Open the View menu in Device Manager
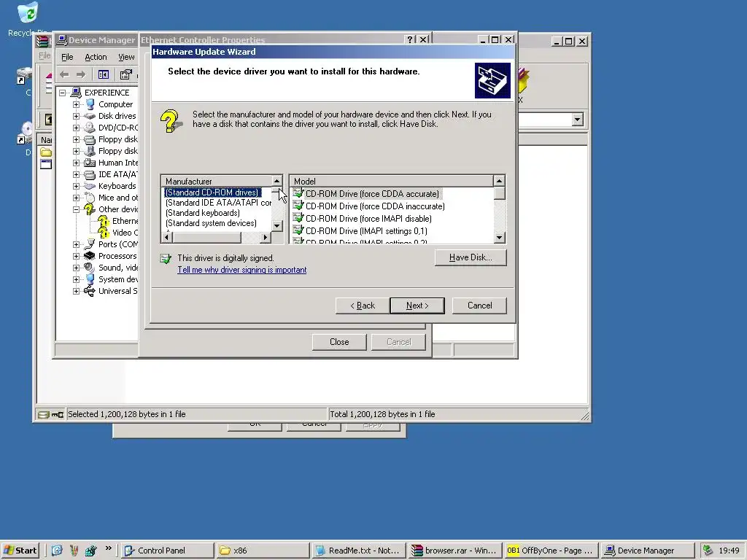 [x=126, y=57]
